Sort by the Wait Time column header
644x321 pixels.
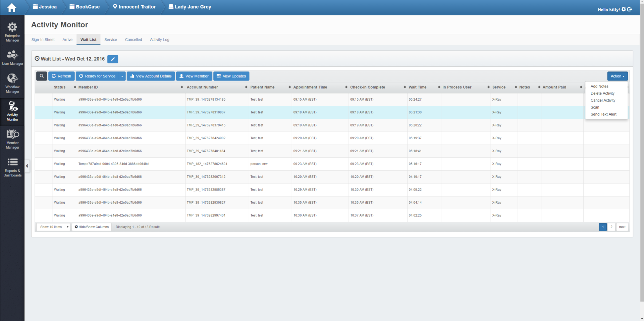point(417,87)
